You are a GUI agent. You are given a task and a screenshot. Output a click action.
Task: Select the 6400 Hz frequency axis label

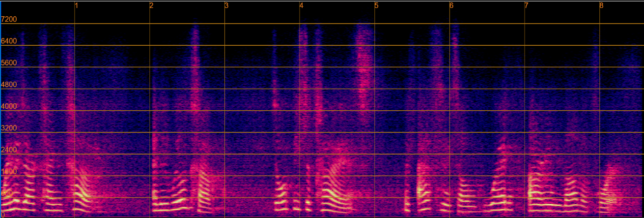tap(9, 41)
